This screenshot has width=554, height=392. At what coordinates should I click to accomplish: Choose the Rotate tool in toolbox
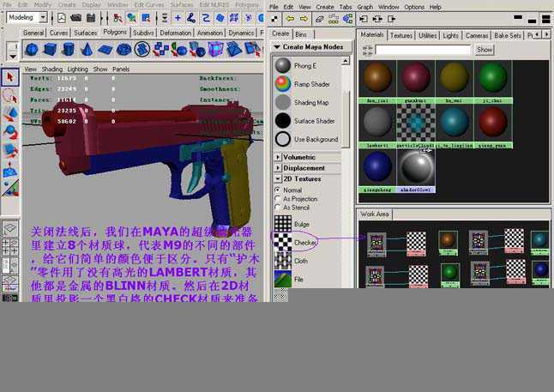(10, 133)
